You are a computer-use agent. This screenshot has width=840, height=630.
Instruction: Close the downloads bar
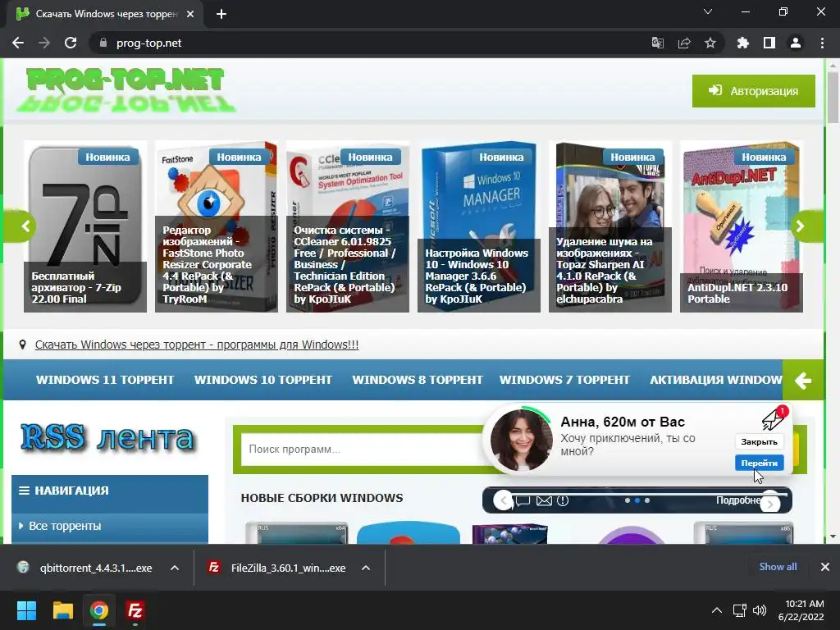click(825, 567)
